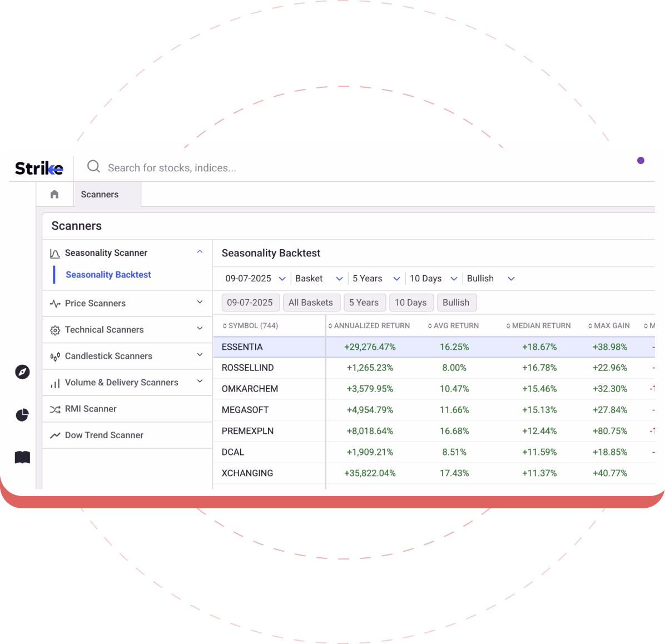
Task: Click the home icon tab
Action: 54,194
